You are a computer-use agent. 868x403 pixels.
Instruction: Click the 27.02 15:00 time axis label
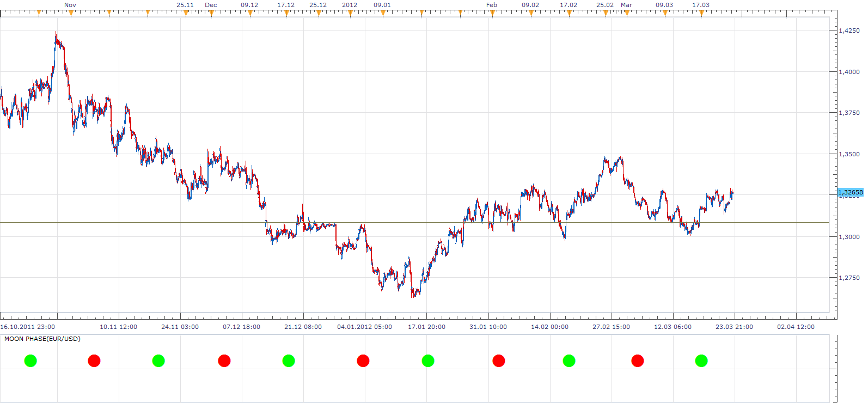(612, 327)
